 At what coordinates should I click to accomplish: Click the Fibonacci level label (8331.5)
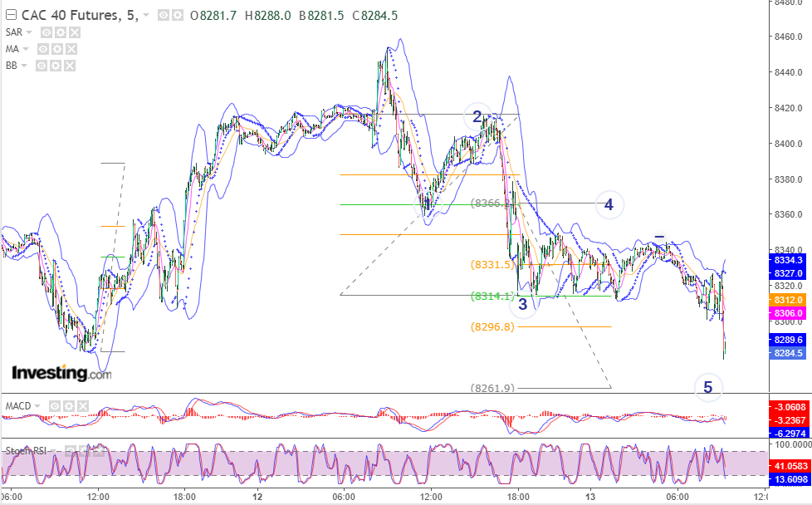click(x=492, y=265)
